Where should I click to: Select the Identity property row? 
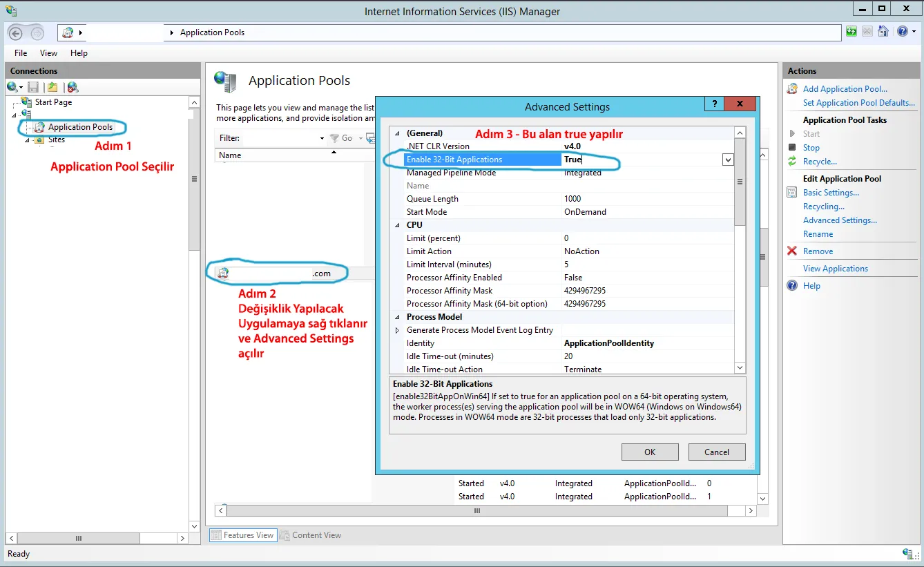(562, 343)
